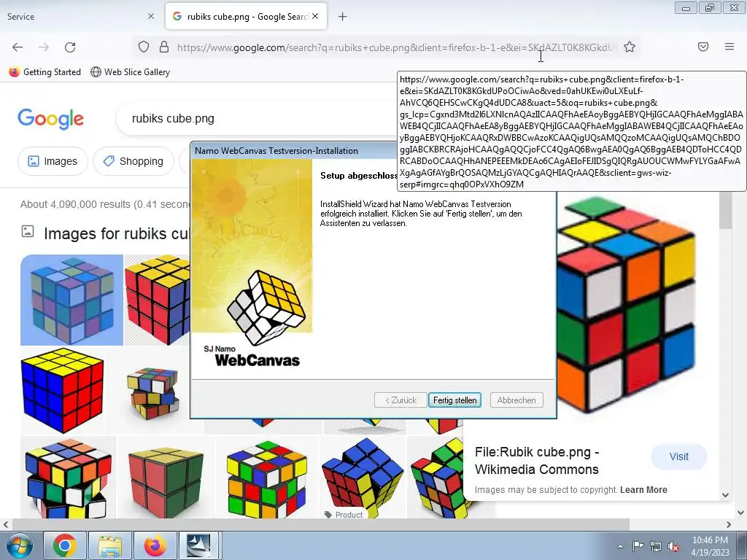Bookmark this page with star icon
This screenshot has width=747, height=560.
point(630,47)
